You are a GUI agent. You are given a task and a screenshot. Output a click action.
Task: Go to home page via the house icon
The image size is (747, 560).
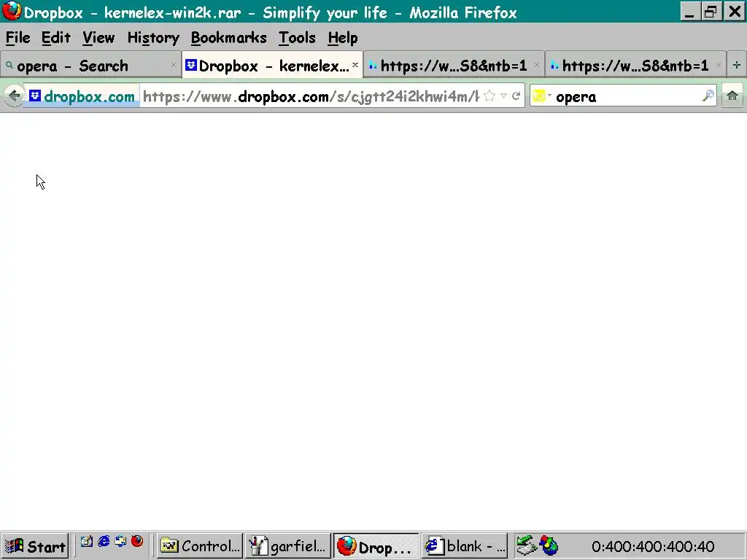click(732, 96)
